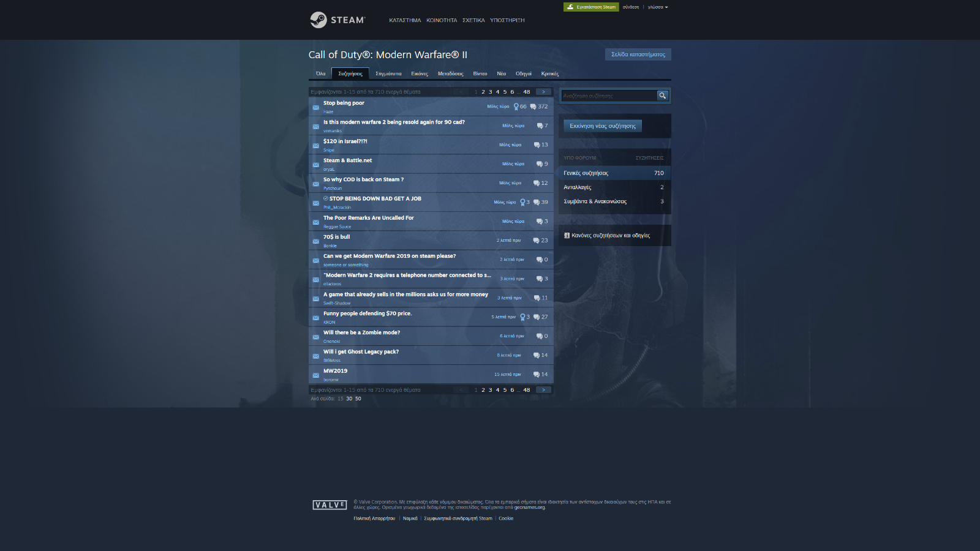The height and width of the screenshot is (551, 980).
Task: Click author name 'Swift-Shadow'
Action: click(337, 303)
